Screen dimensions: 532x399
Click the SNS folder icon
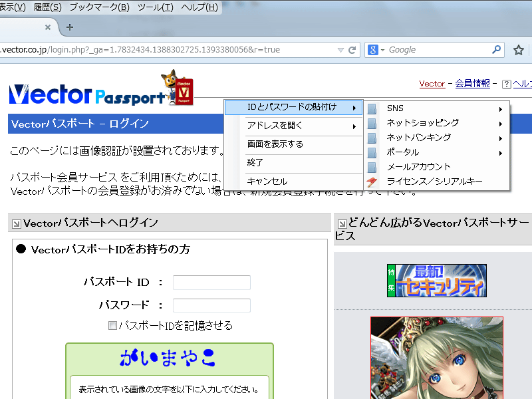coord(372,109)
